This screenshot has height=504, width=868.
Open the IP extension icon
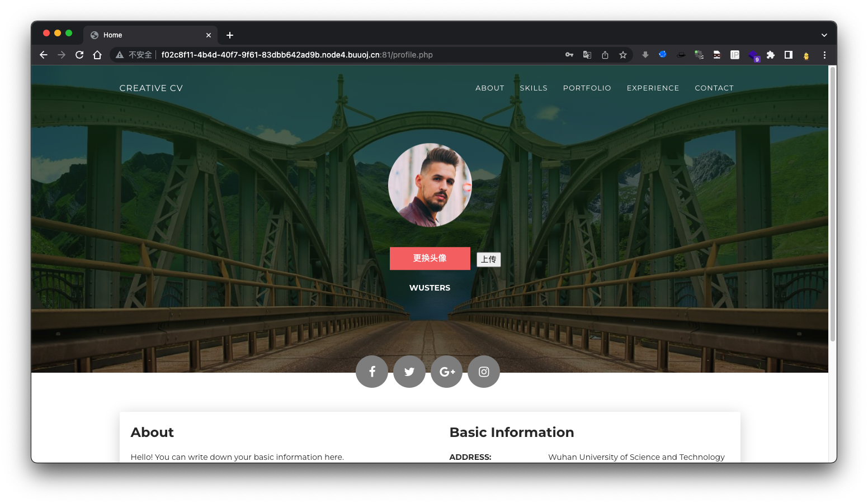coord(735,55)
